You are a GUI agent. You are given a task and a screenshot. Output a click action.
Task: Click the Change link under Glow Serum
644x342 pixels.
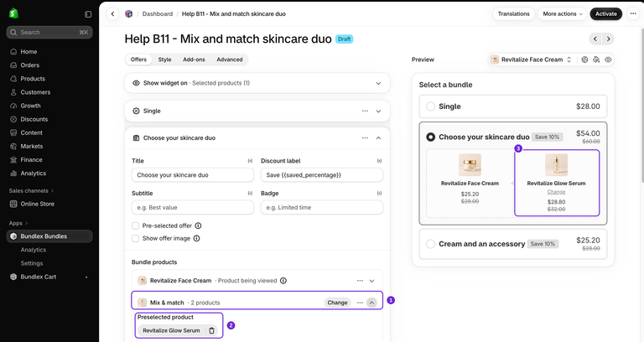pyautogui.click(x=556, y=192)
